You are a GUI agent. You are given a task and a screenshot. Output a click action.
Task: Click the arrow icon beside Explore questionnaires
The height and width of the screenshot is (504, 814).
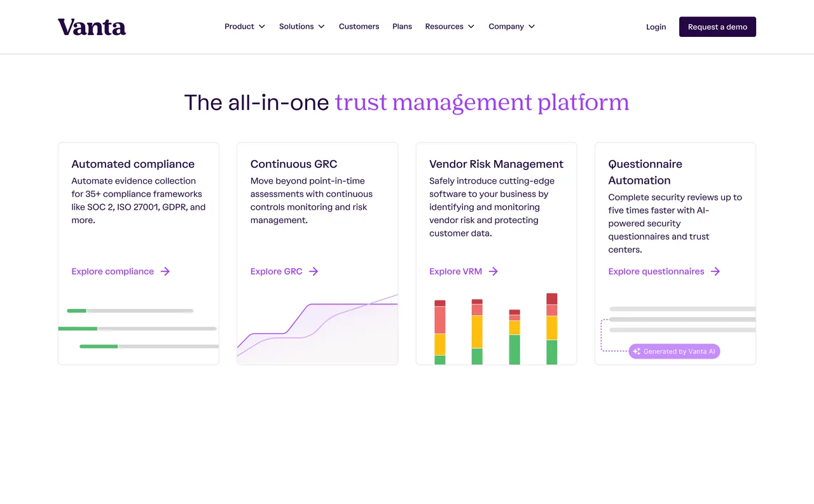tap(716, 271)
